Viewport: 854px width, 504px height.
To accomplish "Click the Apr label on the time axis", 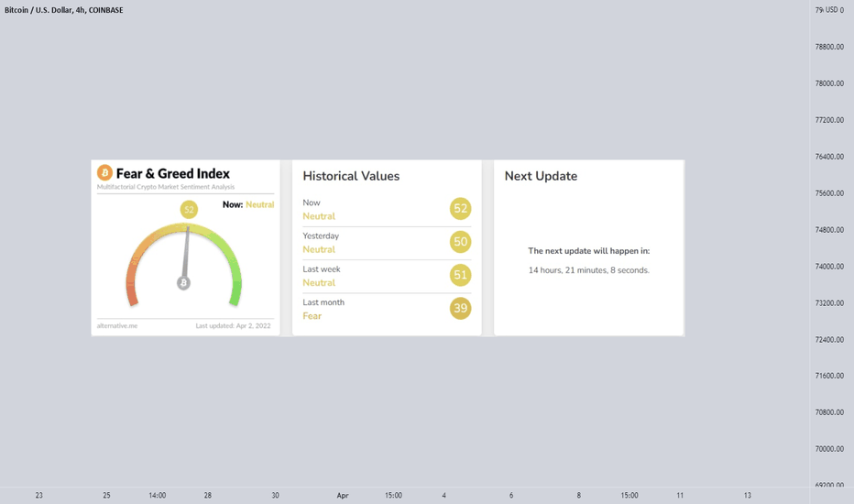I will [x=343, y=495].
